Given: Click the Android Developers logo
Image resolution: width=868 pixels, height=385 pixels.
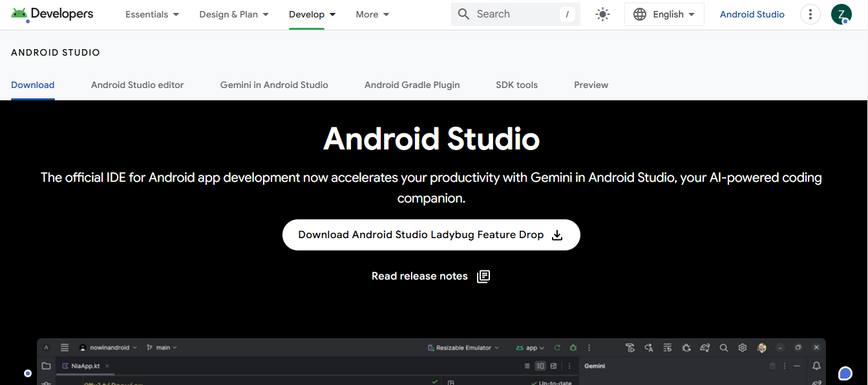Looking at the screenshot, I should [x=52, y=14].
